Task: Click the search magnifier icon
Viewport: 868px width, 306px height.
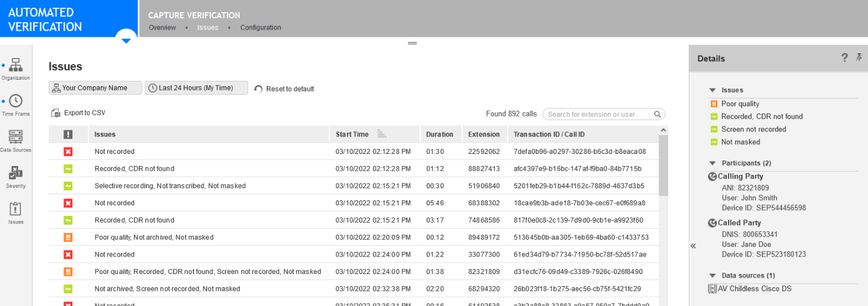Action: (657, 114)
